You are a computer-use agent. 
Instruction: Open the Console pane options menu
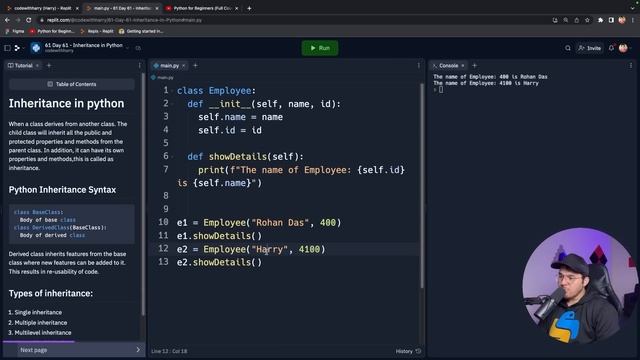pyautogui.click(x=631, y=65)
